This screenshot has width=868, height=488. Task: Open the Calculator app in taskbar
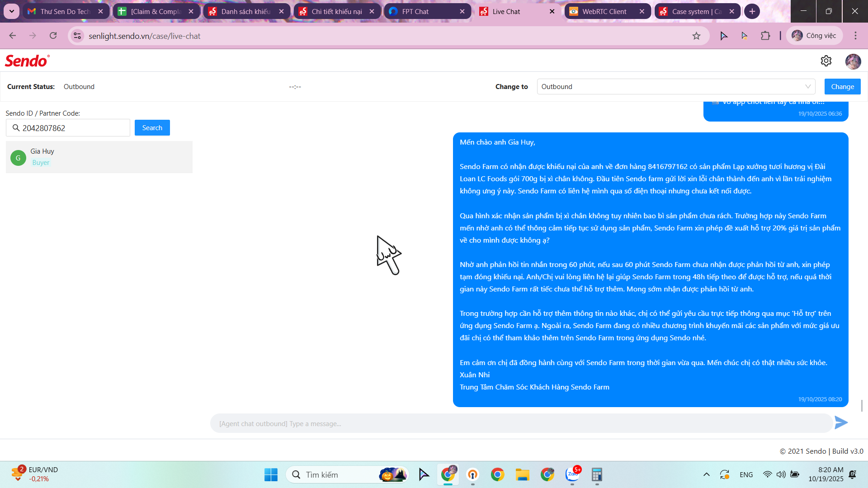(x=597, y=474)
